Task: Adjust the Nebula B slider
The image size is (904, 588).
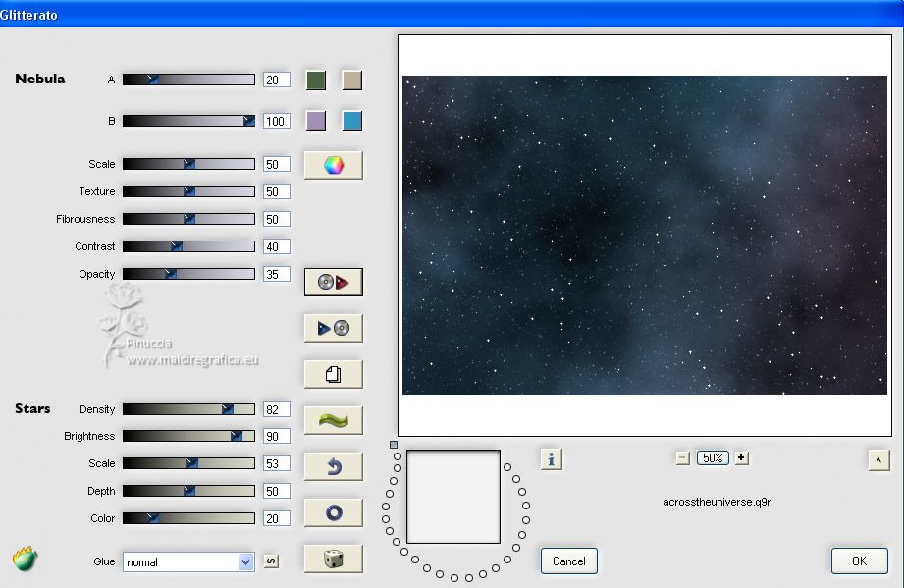Action: (188, 121)
